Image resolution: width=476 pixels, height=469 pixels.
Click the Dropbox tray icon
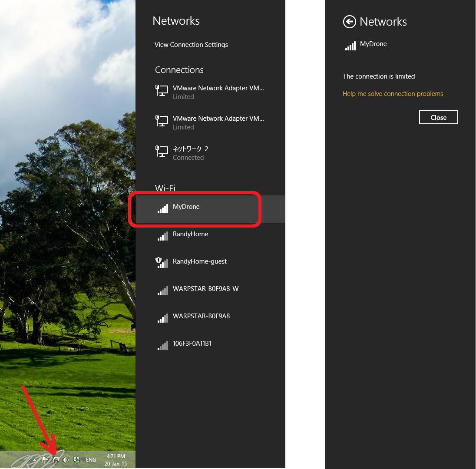tap(77, 460)
